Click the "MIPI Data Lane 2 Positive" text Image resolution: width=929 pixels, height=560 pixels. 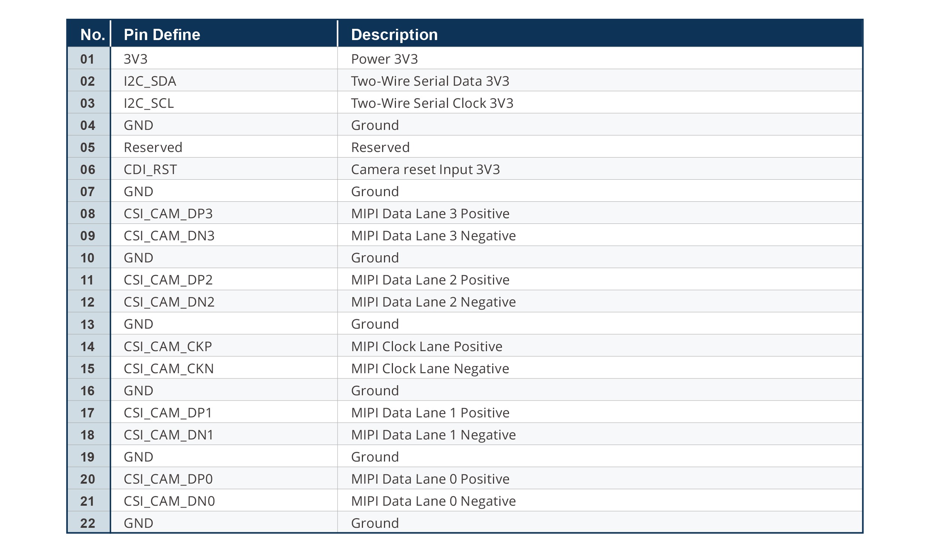click(x=430, y=280)
